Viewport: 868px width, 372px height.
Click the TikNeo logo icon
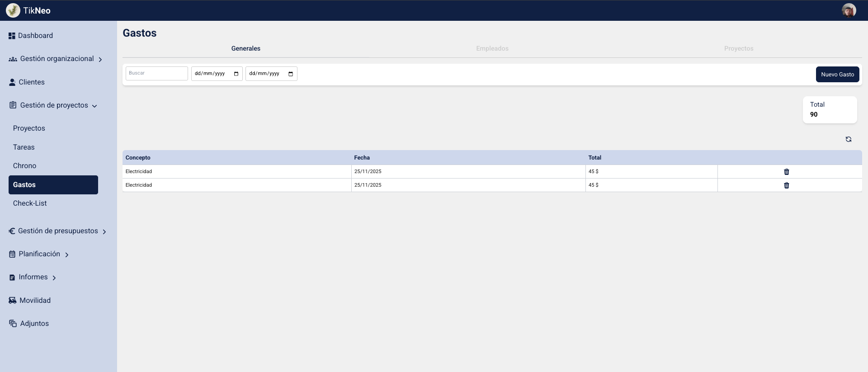pyautogui.click(x=13, y=10)
